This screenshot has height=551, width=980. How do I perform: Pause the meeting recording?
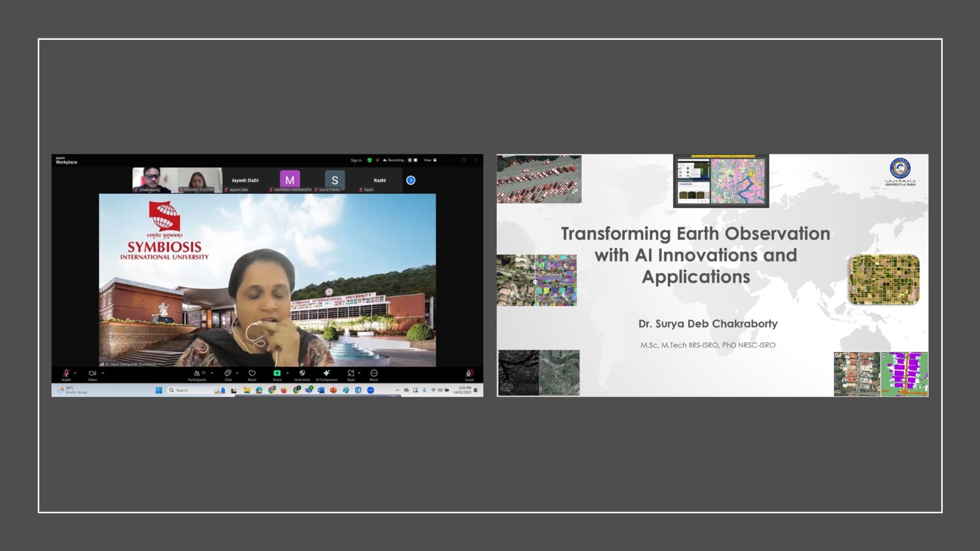point(410,160)
